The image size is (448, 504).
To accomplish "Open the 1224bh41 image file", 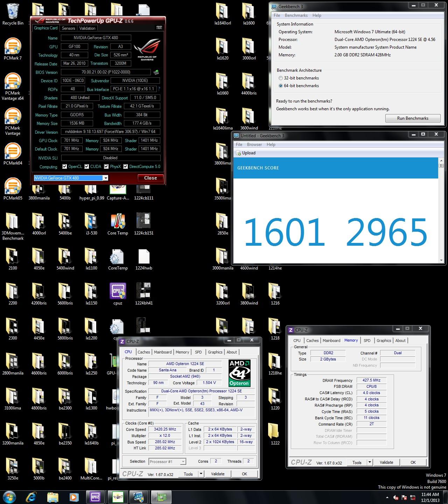I will [144, 294].
